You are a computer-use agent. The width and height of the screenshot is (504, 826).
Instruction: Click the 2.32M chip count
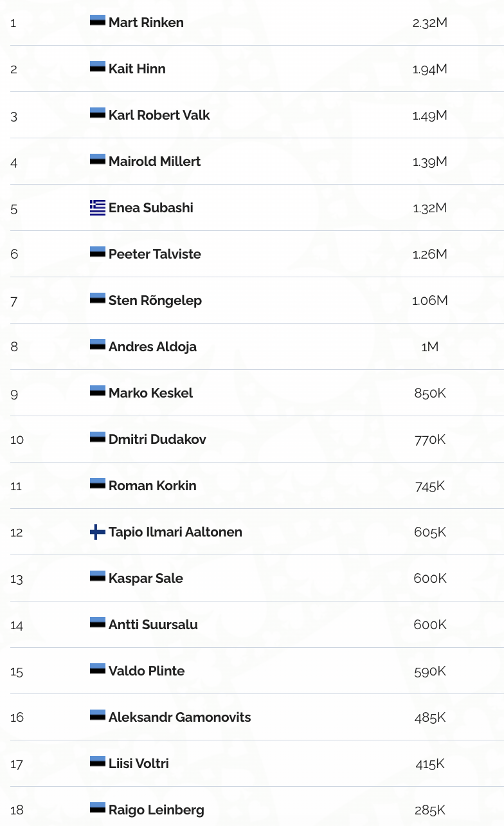click(x=429, y=23)
